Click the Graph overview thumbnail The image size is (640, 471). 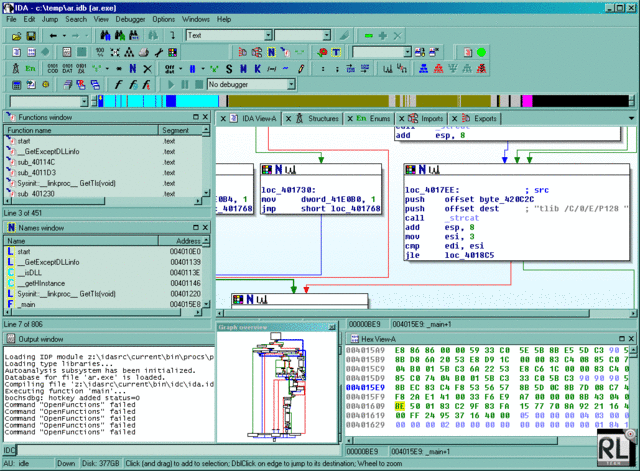click(x=277, y=387)
